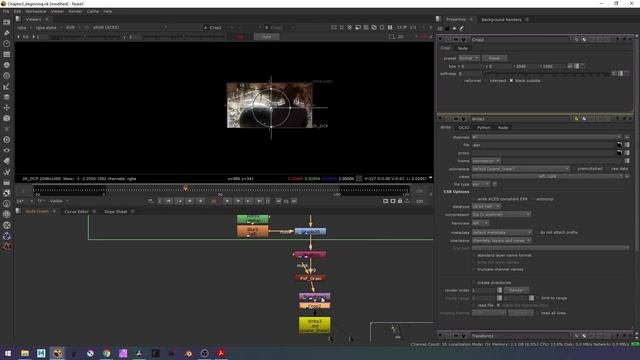
Task: Open the Python tab in Write1
Action: pyautogui.click(x=483, y=127)
